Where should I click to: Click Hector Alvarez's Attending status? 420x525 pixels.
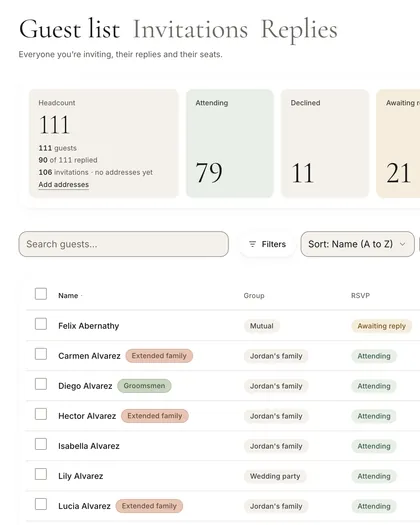[x=374, y=416]
